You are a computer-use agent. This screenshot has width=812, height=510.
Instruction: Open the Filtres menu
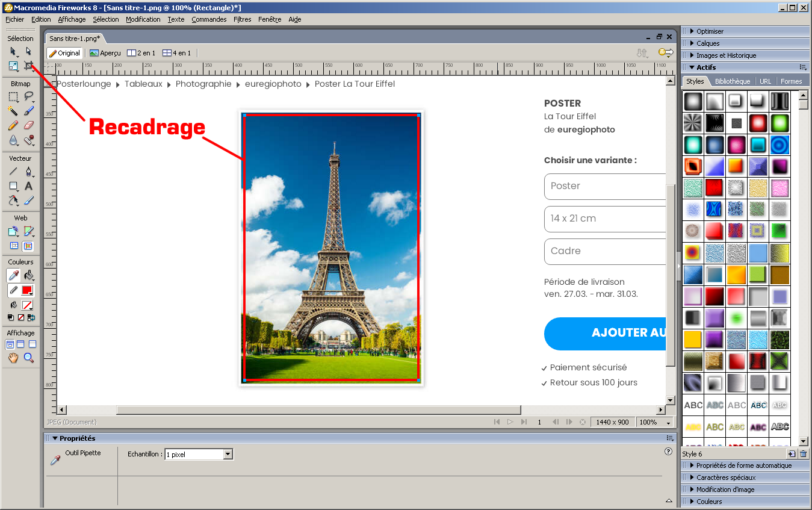click(x=242, y=19)
